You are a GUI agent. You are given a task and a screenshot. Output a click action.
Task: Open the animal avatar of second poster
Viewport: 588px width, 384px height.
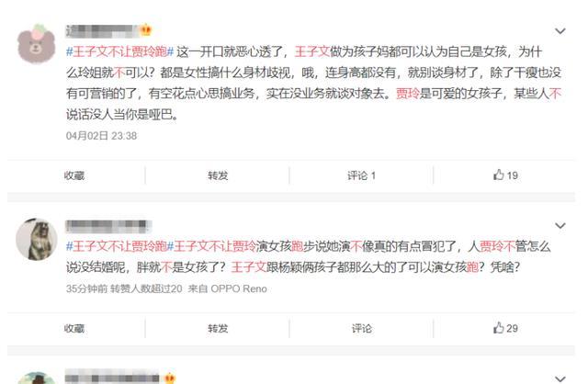pos(37,239)
